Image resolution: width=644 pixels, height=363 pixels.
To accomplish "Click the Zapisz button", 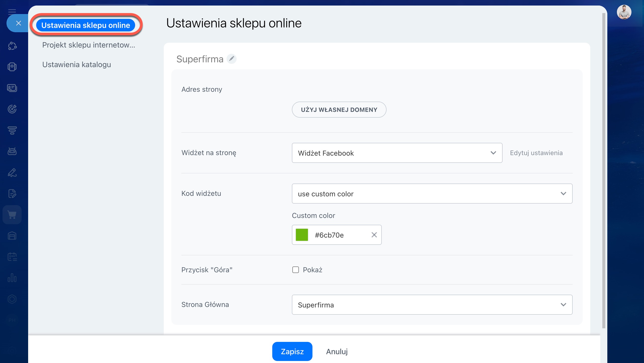I will [x=292, y=351].
